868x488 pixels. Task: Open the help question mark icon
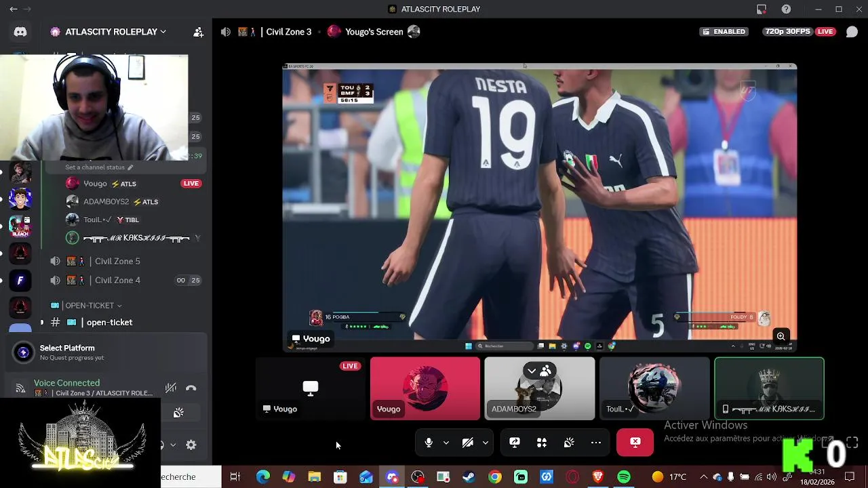[x=786, y=9]
